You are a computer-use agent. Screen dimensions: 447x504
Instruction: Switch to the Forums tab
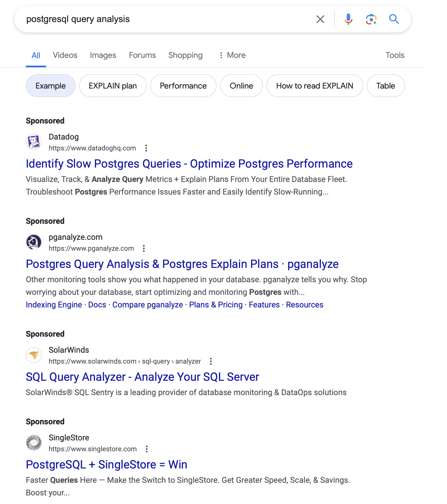(142, 55)
